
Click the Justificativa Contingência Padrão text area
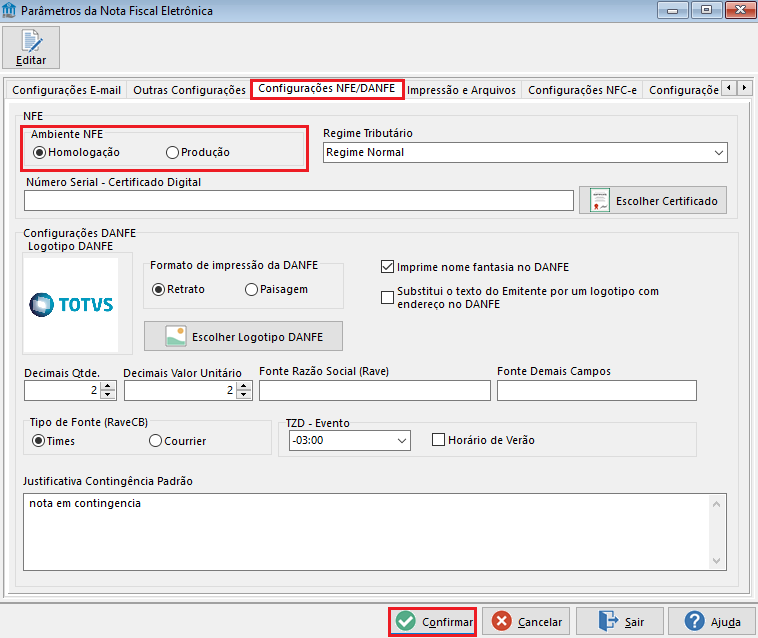click(375, 532)
